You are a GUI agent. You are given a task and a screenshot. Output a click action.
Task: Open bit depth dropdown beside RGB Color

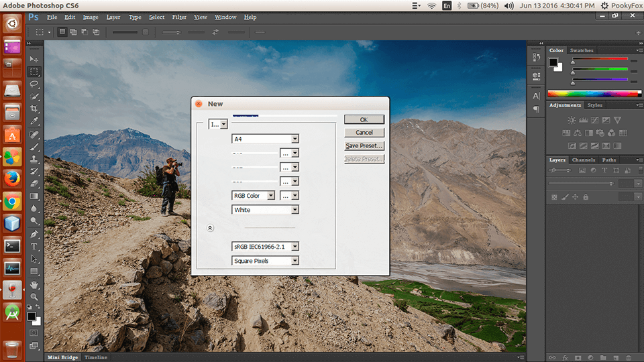289,196
